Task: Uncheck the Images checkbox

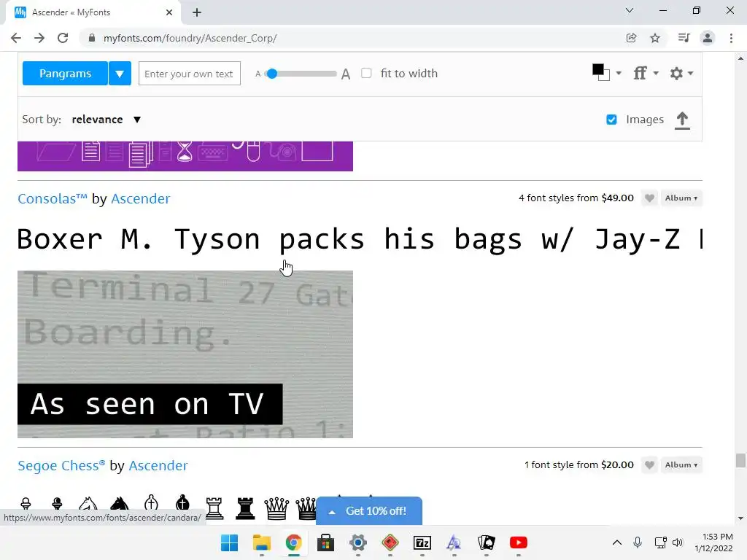Action: [x=612, y=120]
